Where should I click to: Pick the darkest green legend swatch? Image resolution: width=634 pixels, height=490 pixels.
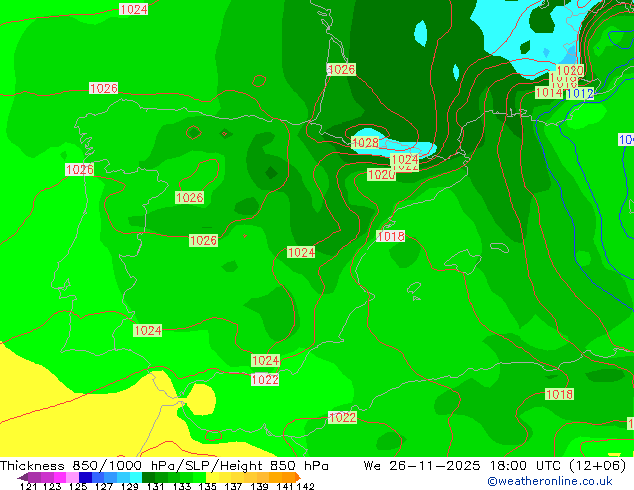(148, 477)
